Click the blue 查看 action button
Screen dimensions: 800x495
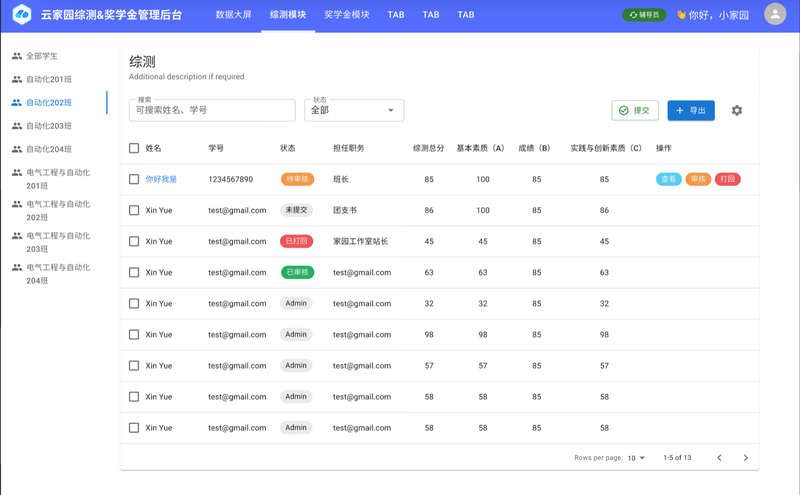668,179
